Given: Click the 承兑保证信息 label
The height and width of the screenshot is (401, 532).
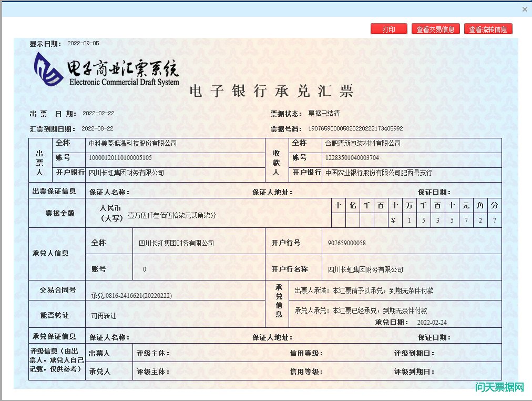Looking at the screenshot, I should [x=54, y=336].
